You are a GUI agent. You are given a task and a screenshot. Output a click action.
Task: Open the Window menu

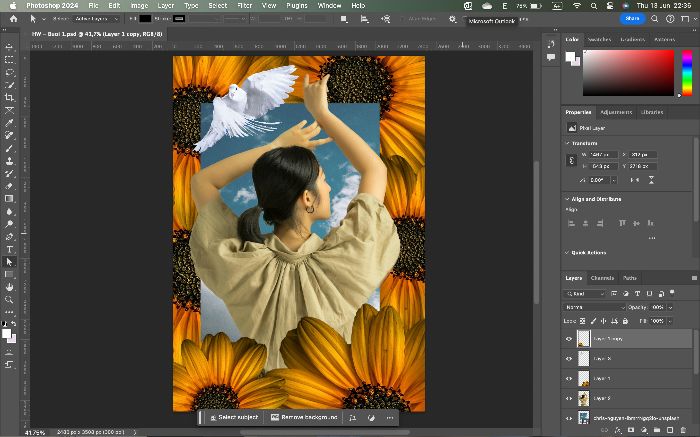point(329,6)
